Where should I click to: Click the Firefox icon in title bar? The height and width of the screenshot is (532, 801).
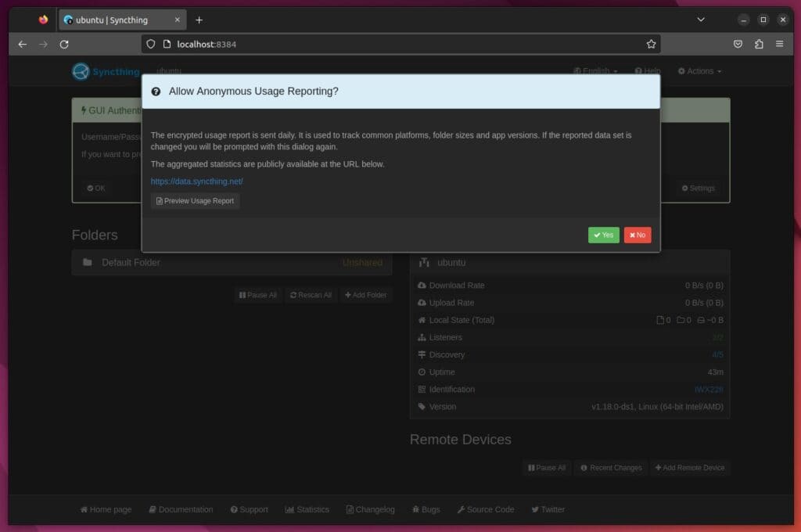(x=44, y=20)
